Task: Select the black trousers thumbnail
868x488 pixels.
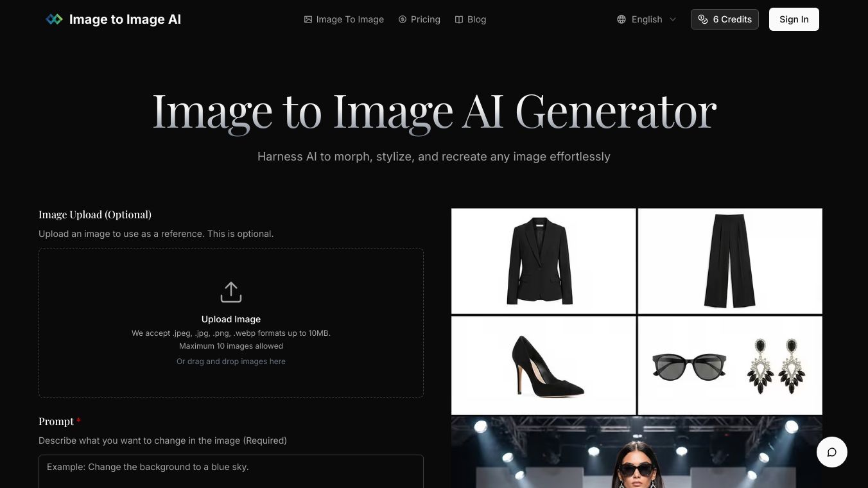Action: pyautogui.click(x=729, y=261)
